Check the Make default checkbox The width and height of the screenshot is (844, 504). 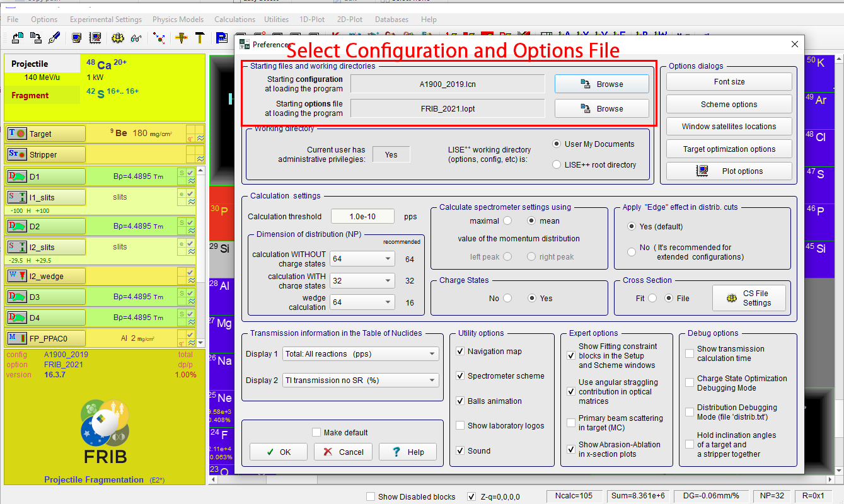pos(316,433)
